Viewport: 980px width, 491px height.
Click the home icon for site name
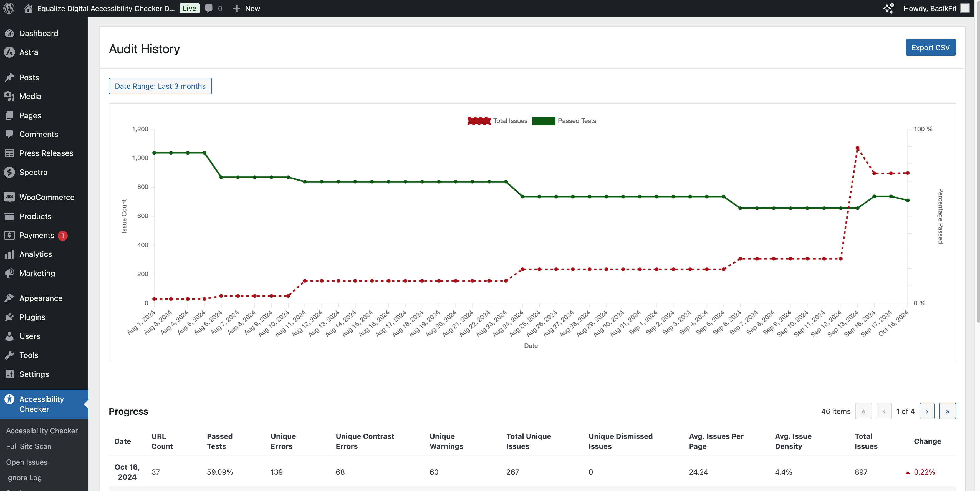point(28,8)
